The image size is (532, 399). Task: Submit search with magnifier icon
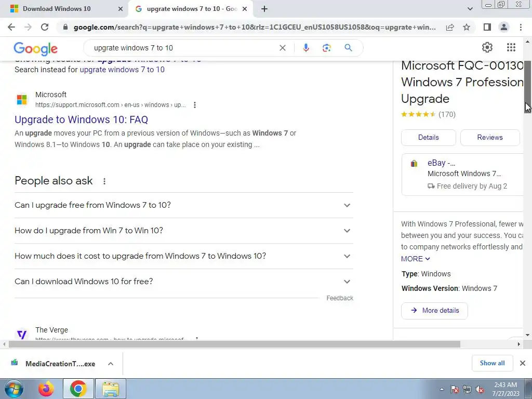(x=348, y=48)
